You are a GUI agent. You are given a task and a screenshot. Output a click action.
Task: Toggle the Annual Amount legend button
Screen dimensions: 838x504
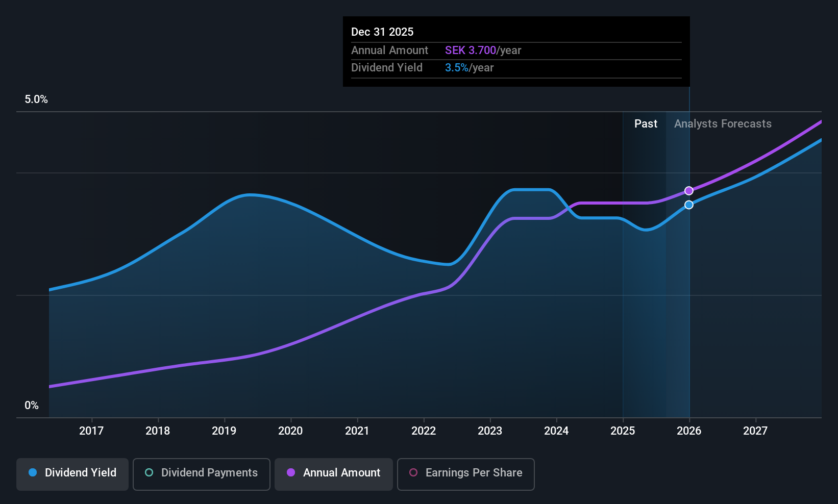(x=334, y=474)
